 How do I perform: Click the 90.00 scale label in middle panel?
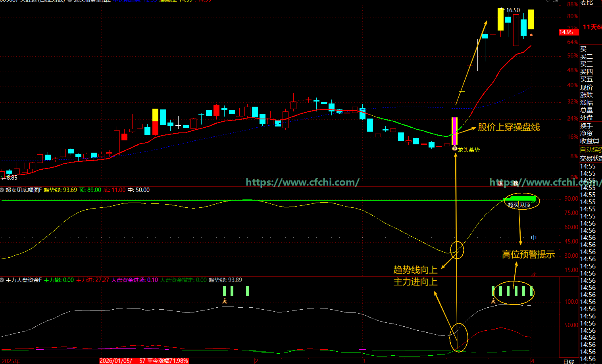(x=571, y=199)
